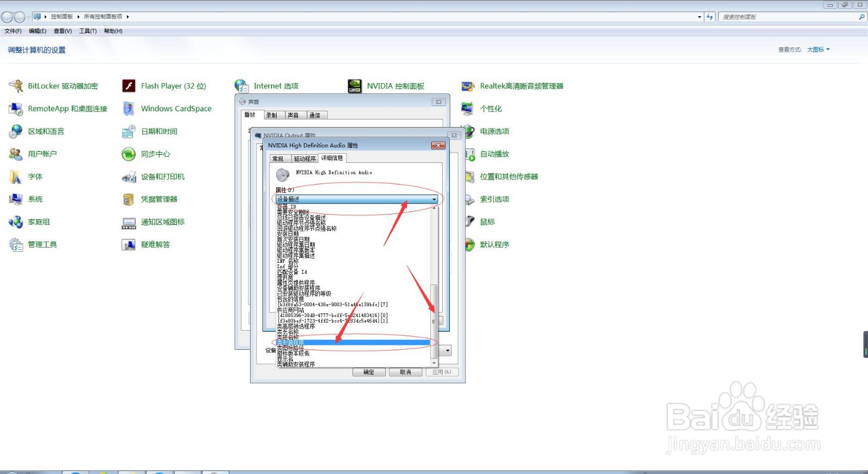
Task: Switch to 常规 tab in NVIDIA Audio properties
Action: 280,159
